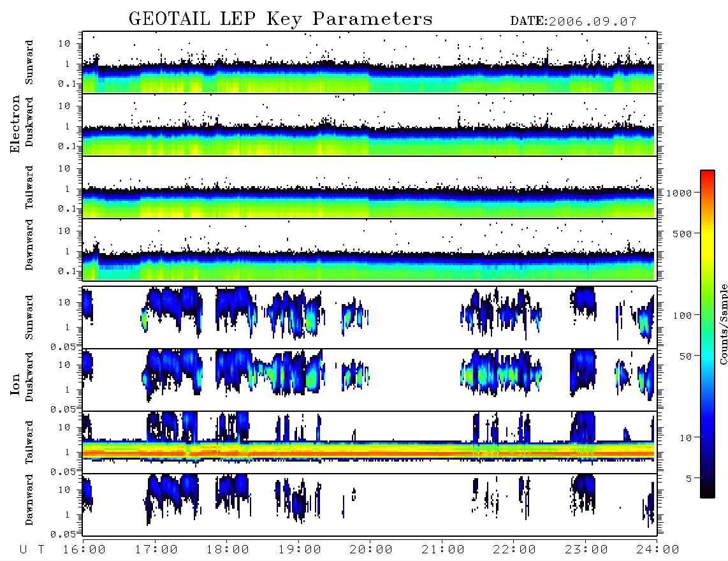Click the red-orange band in Ion Tailward panel
The width and height of the screenshot is (728, 561).
click(x=368, y=453)
